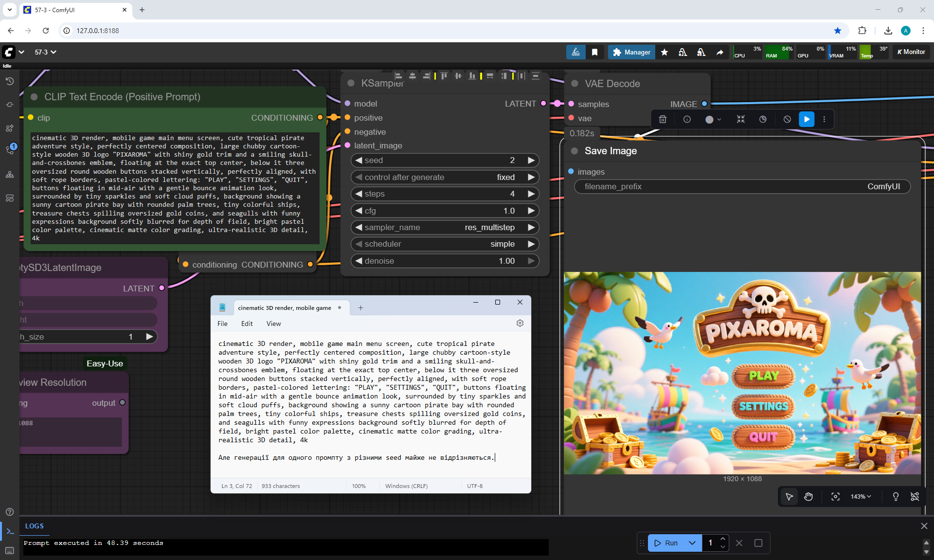This screenshot has height=560, width=934.
Task: Toggle collapse dot on VAE Decode node
Action: coord(575,84)
